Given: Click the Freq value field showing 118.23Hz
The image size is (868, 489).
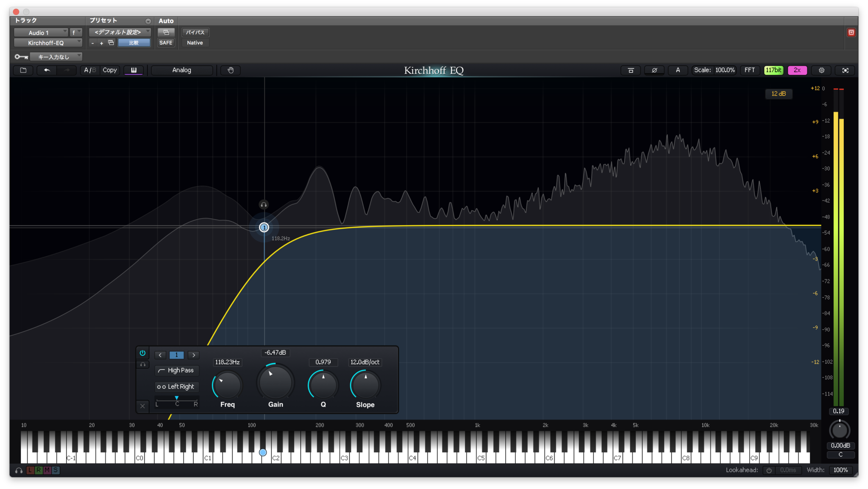Looking at the screenshot, I should (x=227, y=362).
